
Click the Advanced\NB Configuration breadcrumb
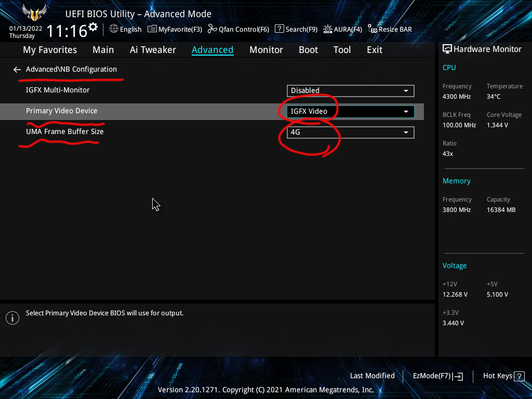(71, 69)
